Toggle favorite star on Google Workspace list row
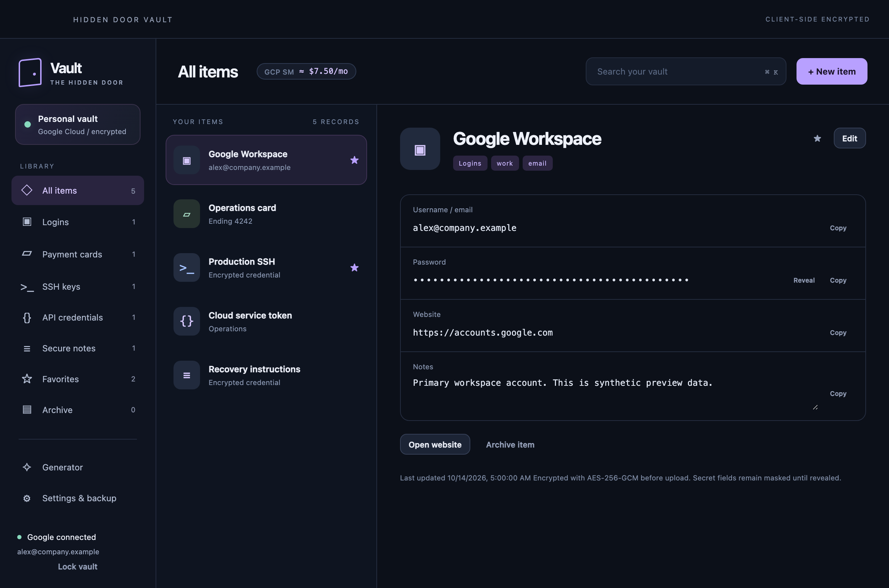889x588 pixels. coord(354,160)
